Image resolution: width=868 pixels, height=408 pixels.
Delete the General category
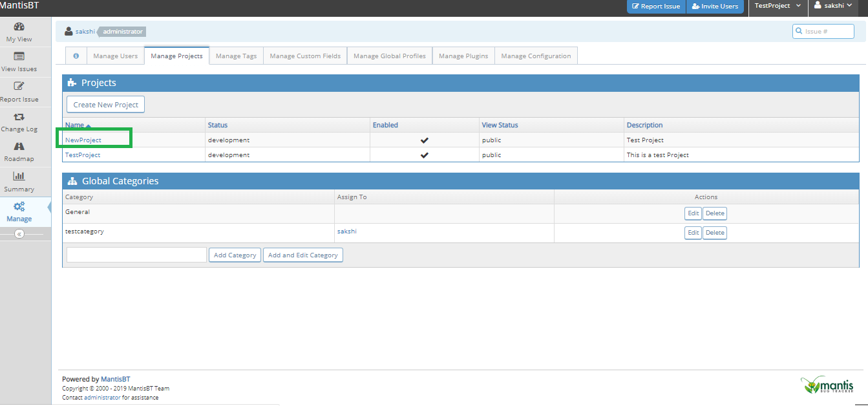pos(715,213)
